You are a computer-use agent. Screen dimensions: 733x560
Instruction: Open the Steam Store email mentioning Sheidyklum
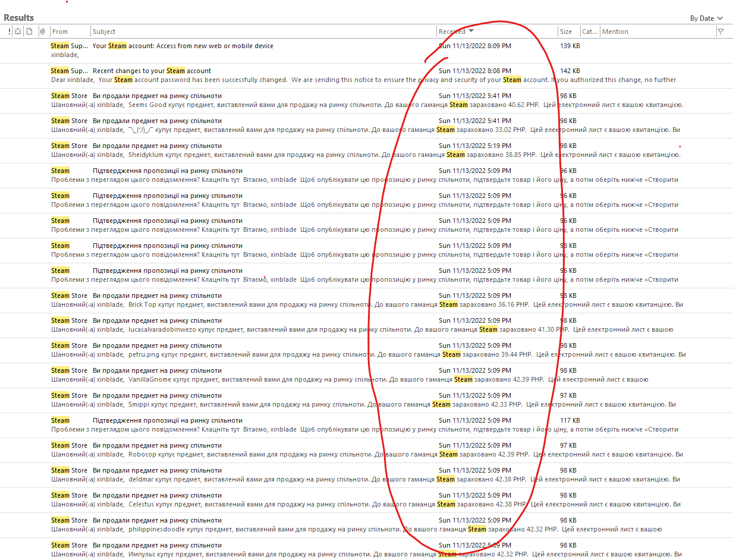pos(178,150)
